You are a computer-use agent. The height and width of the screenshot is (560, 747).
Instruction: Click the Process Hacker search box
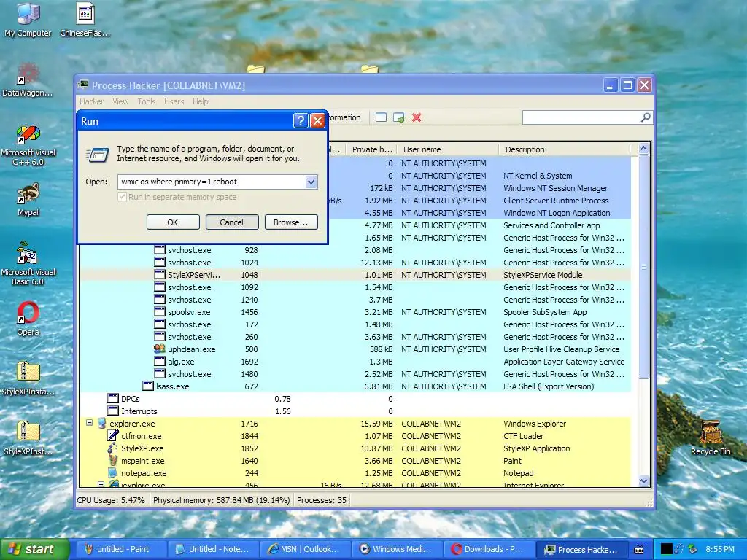click(581, 117)
